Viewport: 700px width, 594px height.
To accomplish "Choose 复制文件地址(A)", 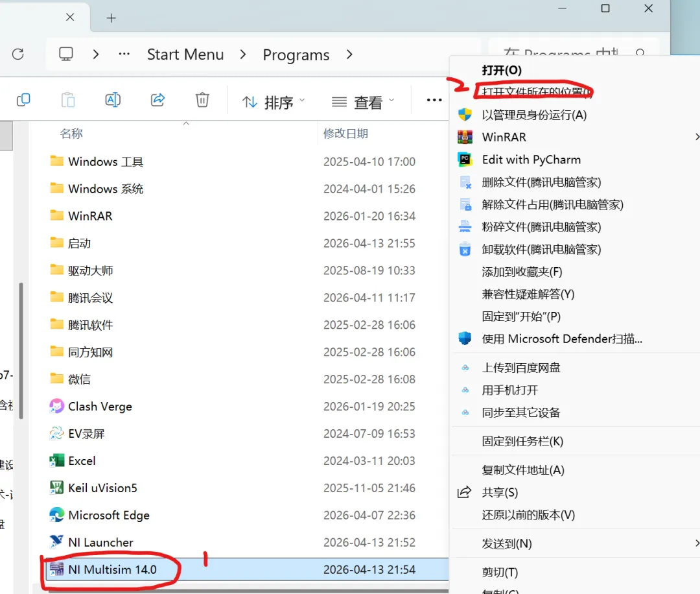I will tap(523, 470).
